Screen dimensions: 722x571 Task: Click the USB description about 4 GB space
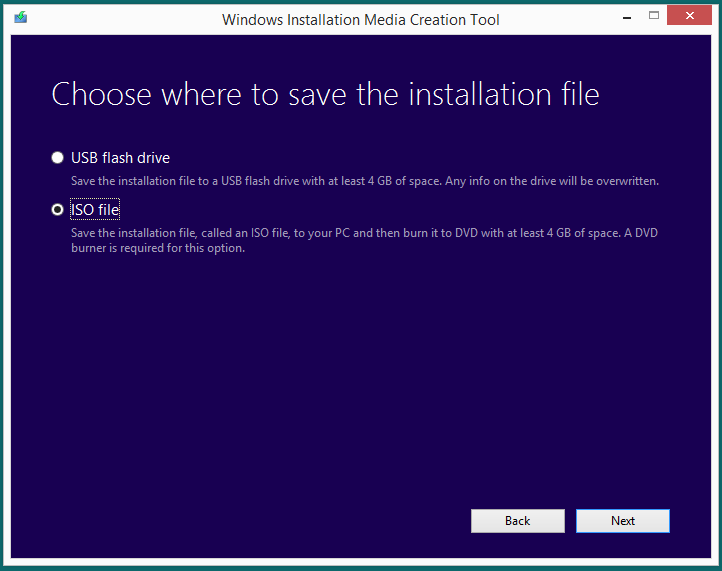click(x=365, y=181)
